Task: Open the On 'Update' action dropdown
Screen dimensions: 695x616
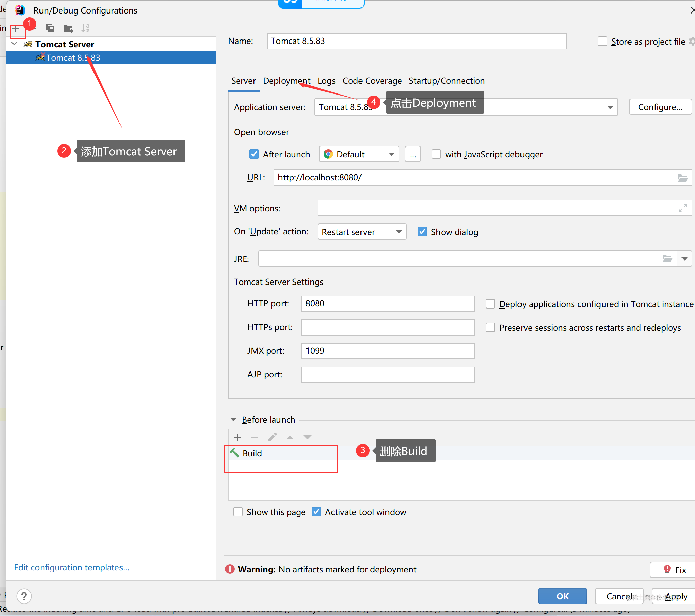Action: tap(362, 232)
